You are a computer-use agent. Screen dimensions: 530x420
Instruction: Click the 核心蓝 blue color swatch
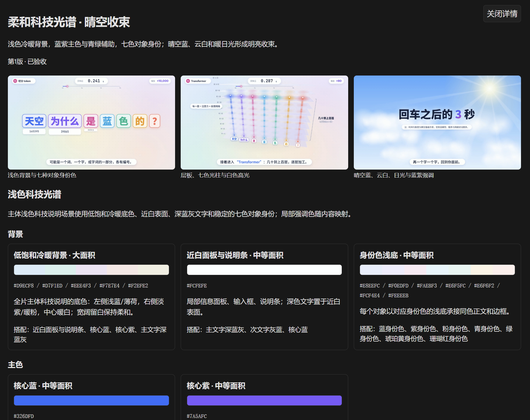[x=91, y=400]
